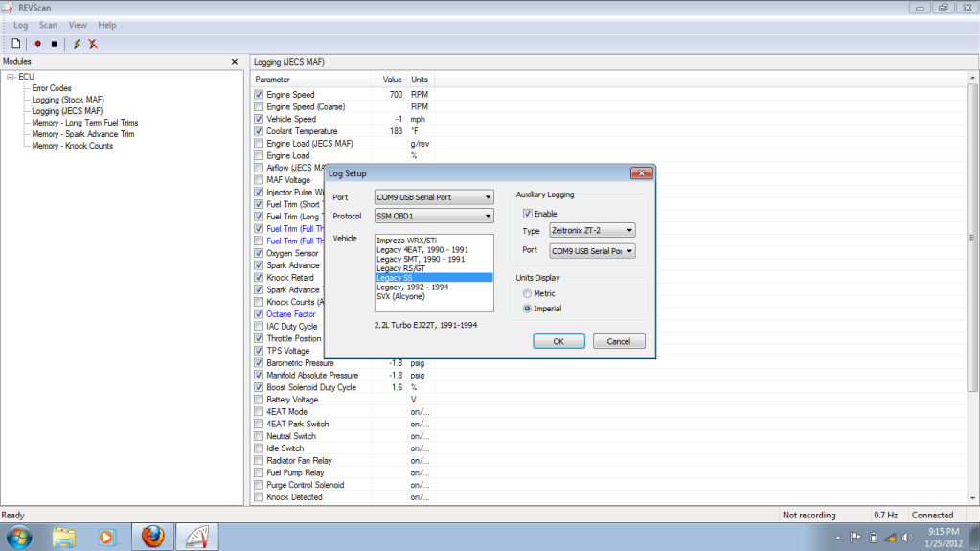
Task: Click the Units column header
Action: 421,80
